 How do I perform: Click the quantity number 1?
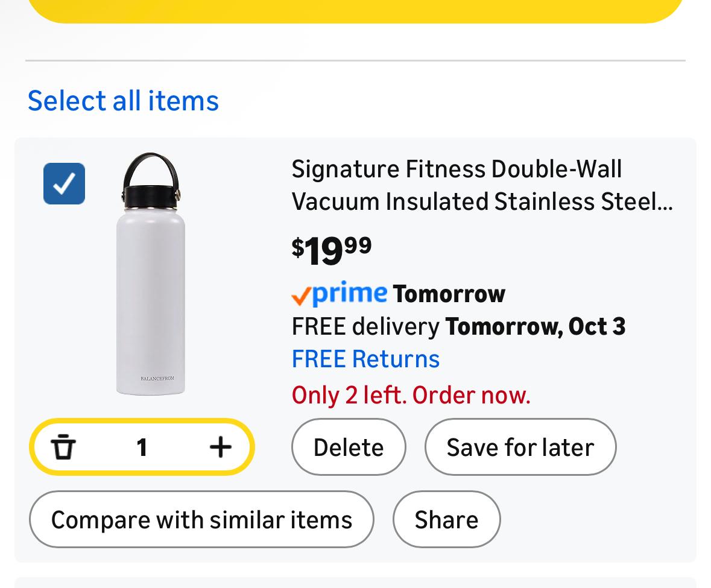(x=142, y=447)
